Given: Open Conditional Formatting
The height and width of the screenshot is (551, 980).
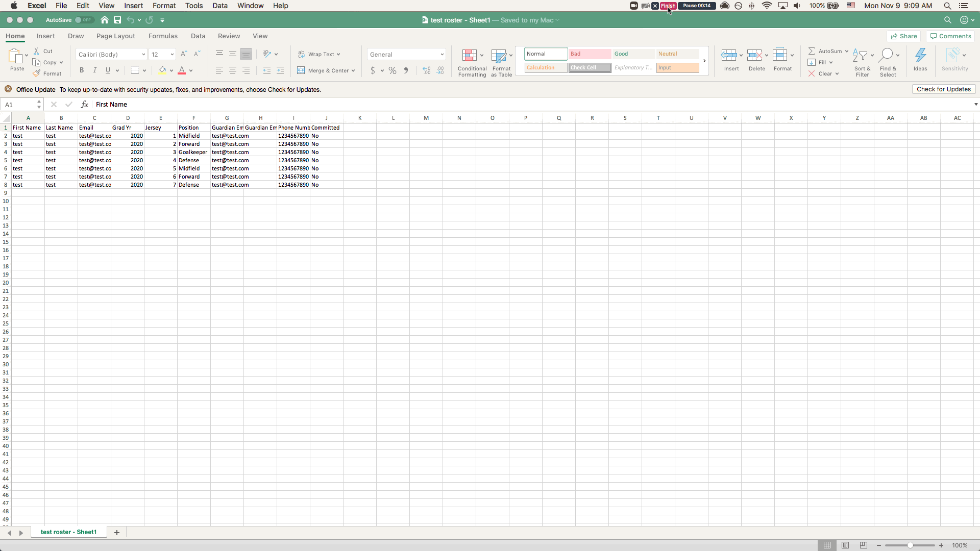Looking at the screenshot, I should tap(472, 63).
